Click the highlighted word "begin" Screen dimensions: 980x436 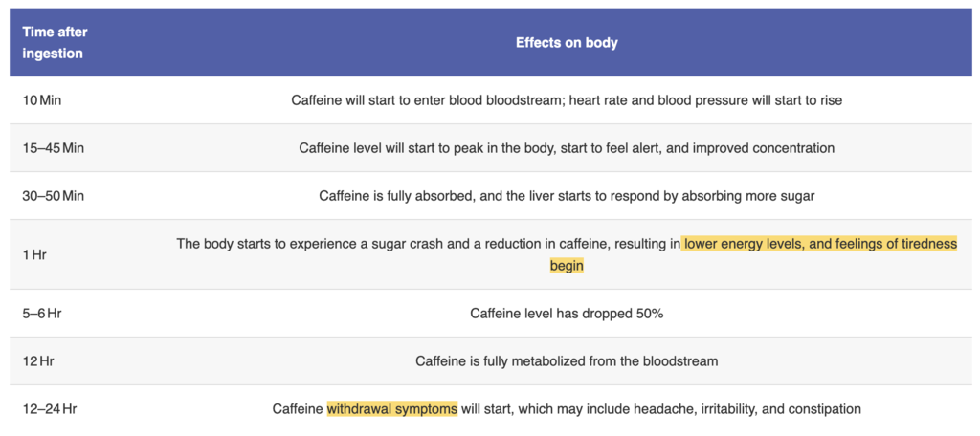[567, 266]
